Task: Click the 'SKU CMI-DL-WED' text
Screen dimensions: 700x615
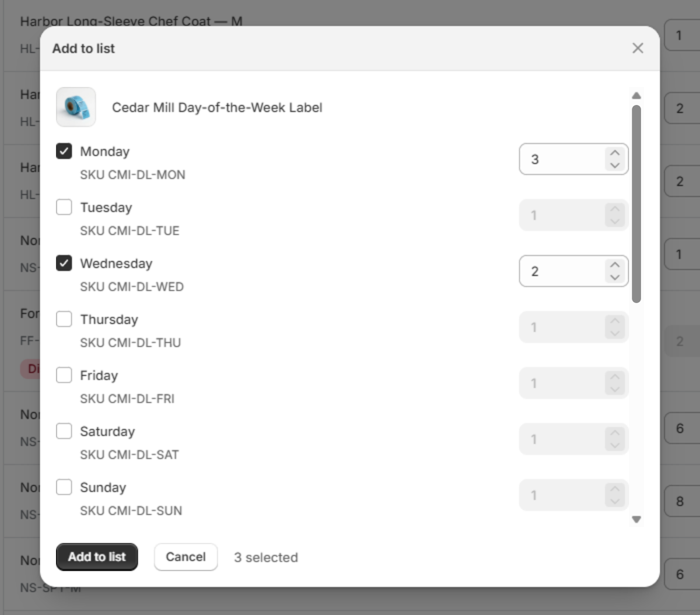Action: click(x=132, y=287)
